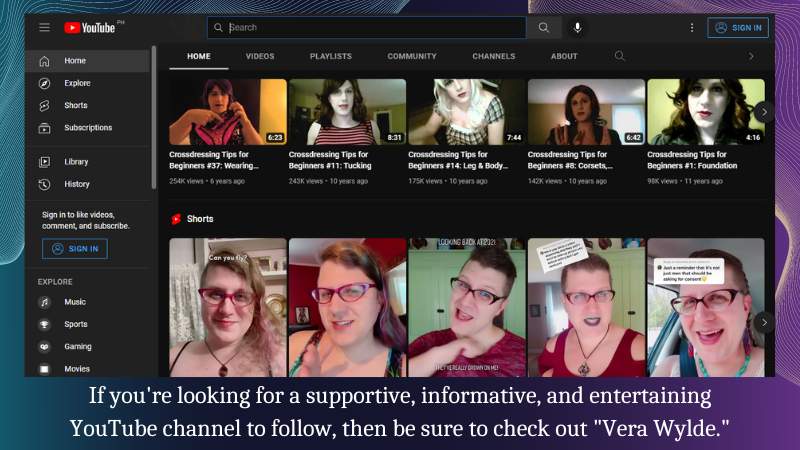Open the hamburger guide menu
The width and height of the screenshot is (800, 450).
tap(44, 28)
